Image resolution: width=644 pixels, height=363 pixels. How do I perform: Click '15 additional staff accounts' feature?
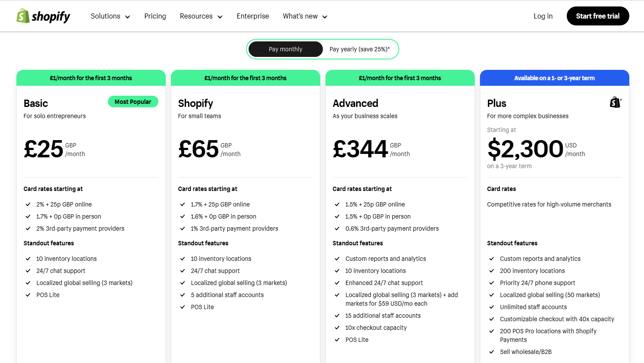click(383, 316)
